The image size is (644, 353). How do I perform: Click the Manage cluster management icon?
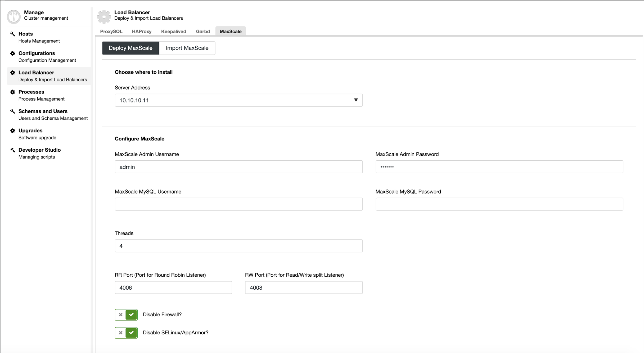click(14, 17)
